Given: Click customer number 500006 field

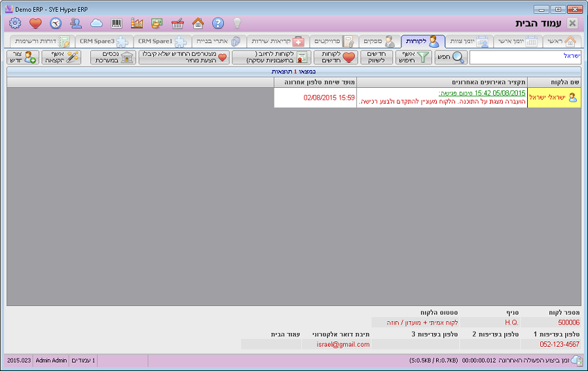Looking at the screenshot, I should [x=551, y=322].
